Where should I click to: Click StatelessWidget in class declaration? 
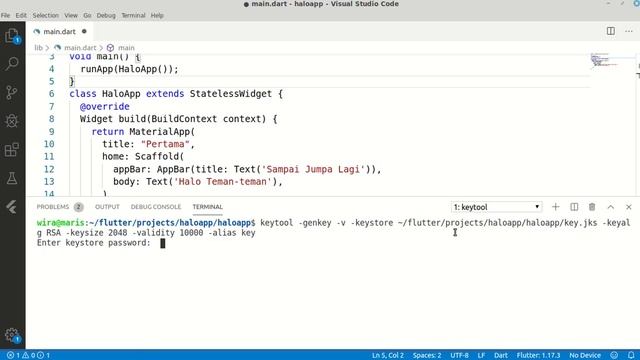[x=231, y=94]
